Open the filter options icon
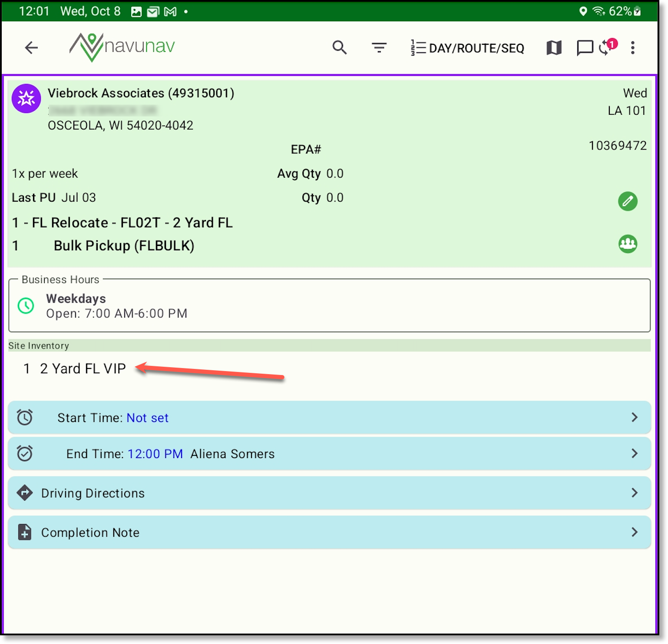The image size is (668, 644). pos(379,47)
